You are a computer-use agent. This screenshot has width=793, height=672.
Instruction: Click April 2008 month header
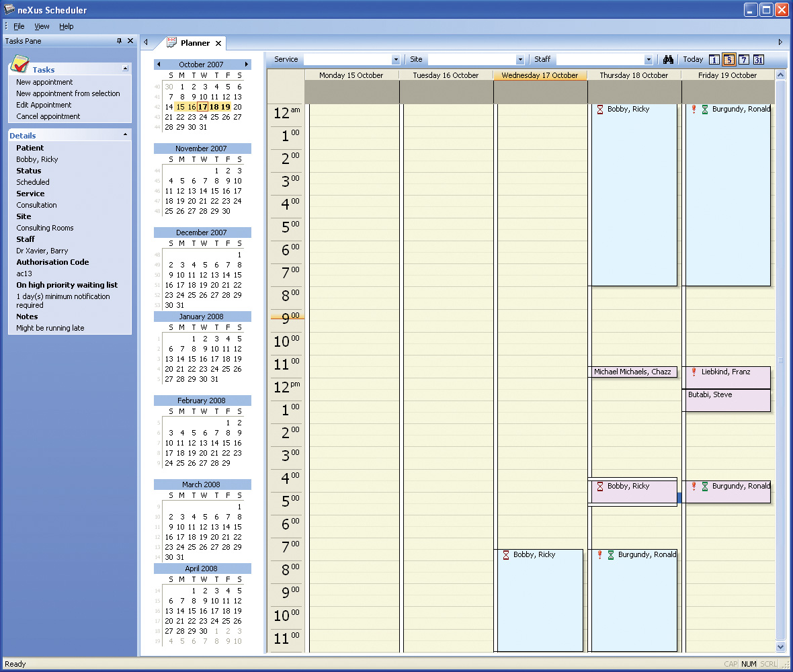coord(202,569)
